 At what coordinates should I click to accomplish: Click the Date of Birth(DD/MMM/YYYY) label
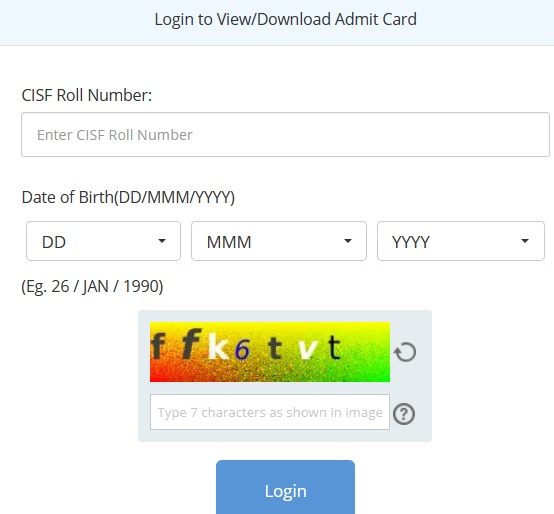point(128,197)
